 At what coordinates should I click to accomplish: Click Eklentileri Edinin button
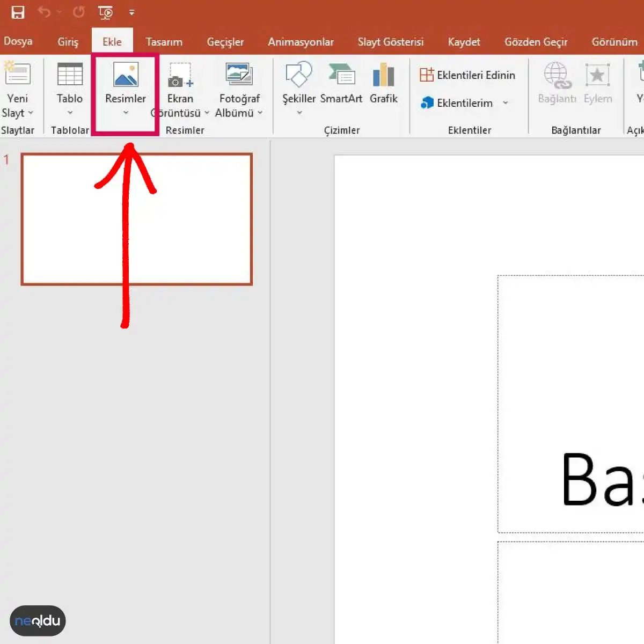[467, 75]
